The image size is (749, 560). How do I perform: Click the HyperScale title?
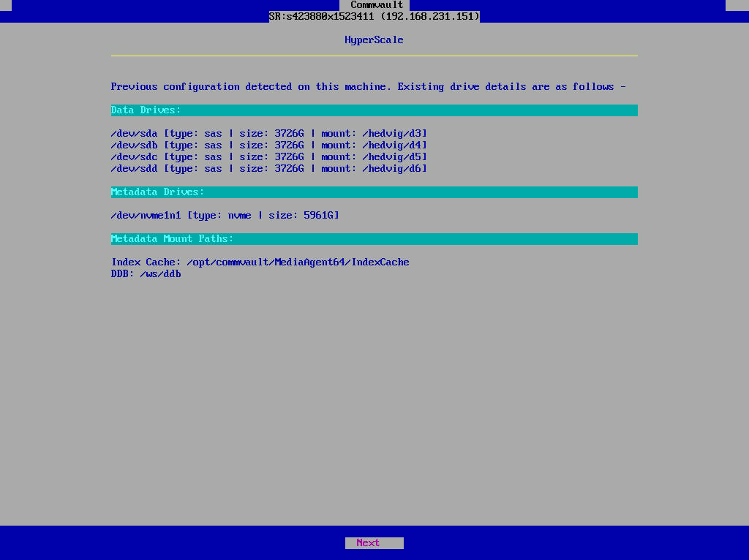click(x=374, y=40)
